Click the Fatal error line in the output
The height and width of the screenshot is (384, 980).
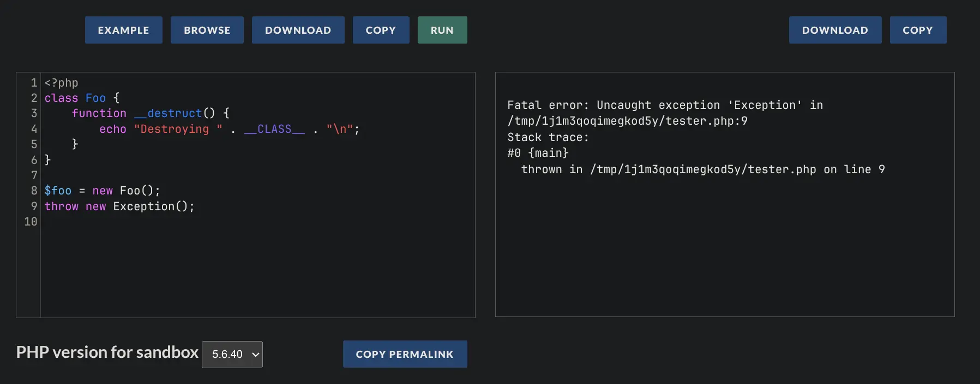click(x=664, y=105)
